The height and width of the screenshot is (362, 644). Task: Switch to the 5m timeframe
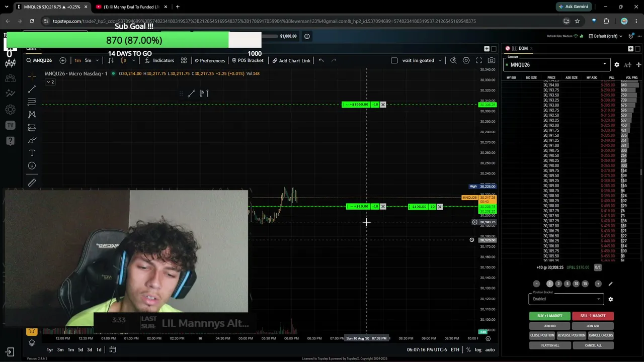tap(88, 60)
